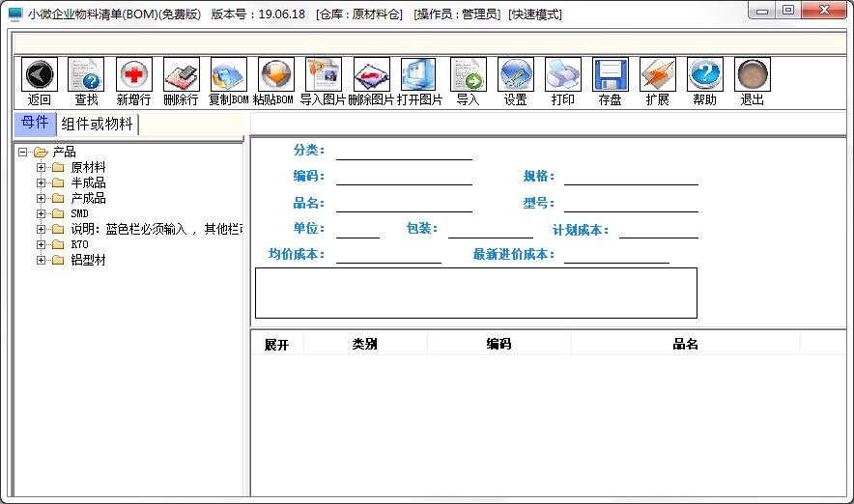This screenshot has width=854, height=504.
Task: Switch to the 母件 tab
Action: (35, 123)
